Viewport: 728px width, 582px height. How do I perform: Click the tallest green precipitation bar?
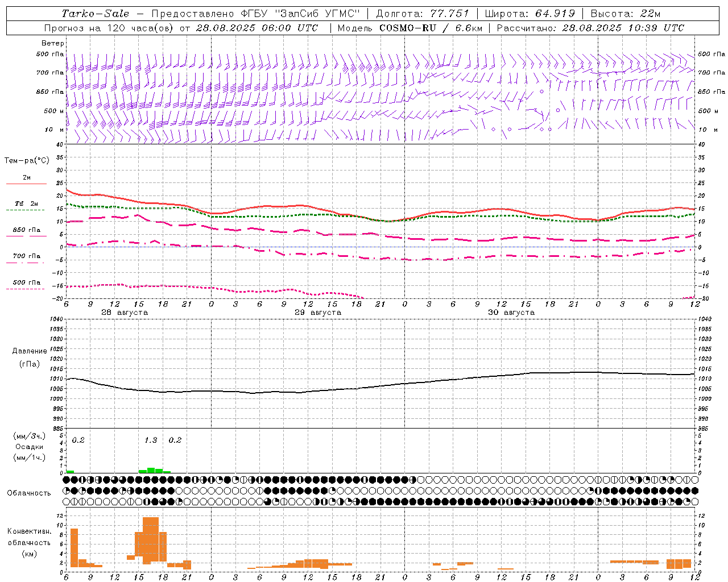[x=151, y=470]
